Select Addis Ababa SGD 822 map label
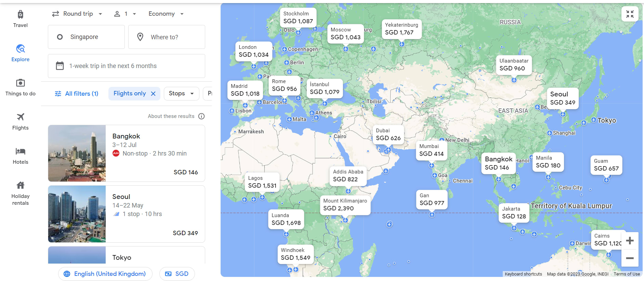The height and width of the screenshot is (281, 644). [x=348, y=176]
